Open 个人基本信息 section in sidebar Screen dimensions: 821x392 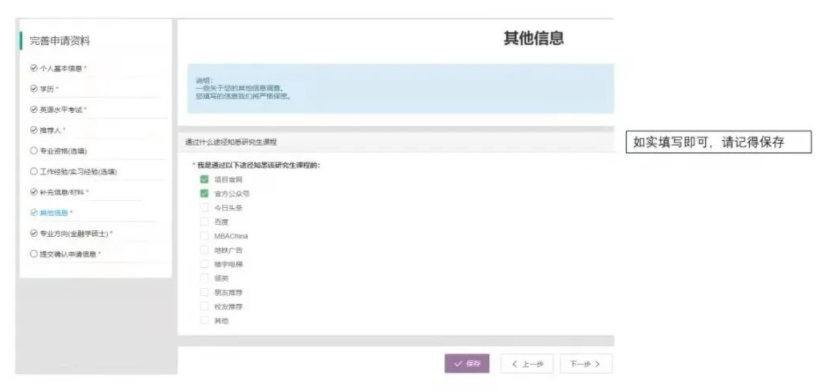point(59,69)
